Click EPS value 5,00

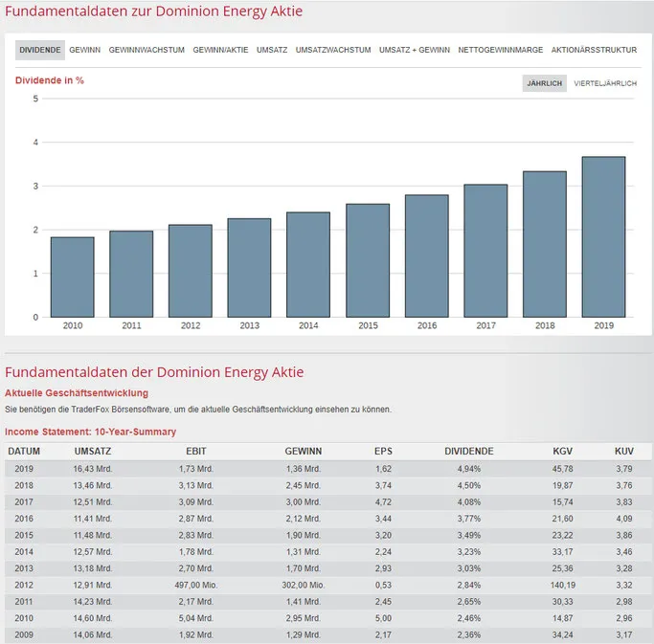383,618
